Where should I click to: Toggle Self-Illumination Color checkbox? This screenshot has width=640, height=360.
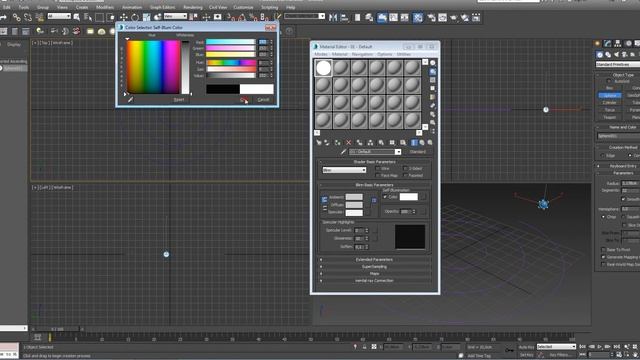(385, 197)
